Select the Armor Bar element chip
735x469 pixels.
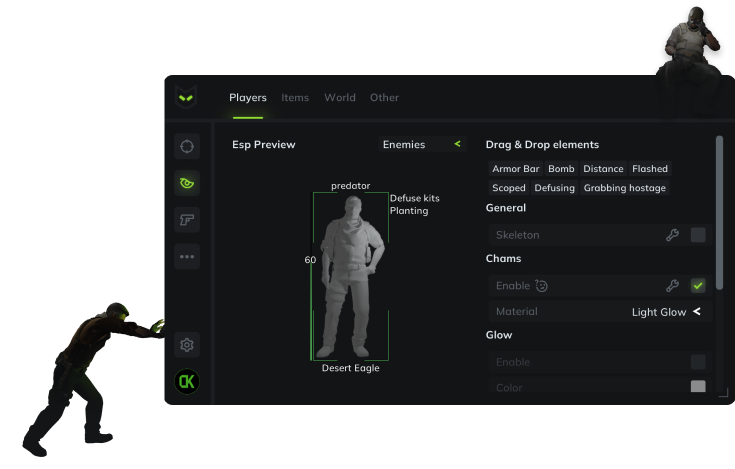click(516, 169)
